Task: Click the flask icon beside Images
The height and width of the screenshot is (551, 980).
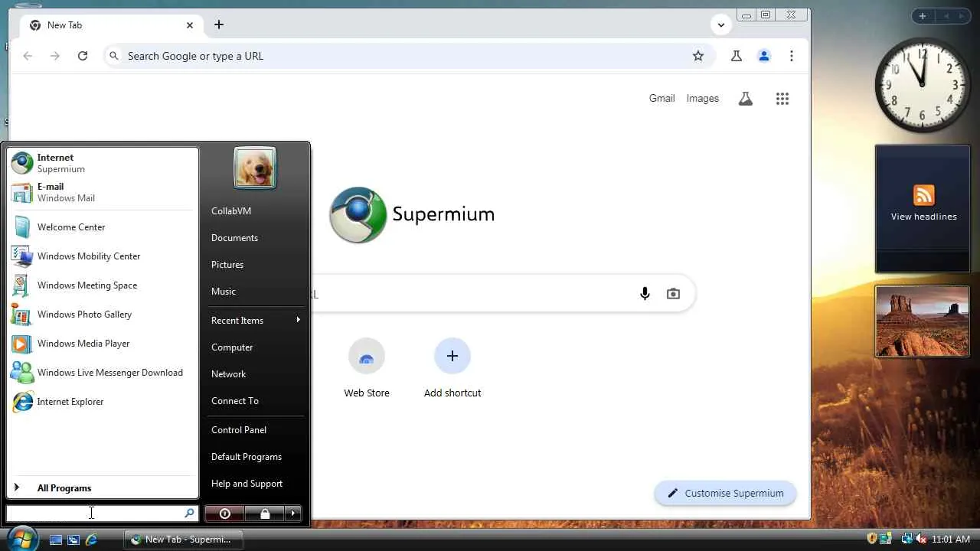Action: (745, 99)
